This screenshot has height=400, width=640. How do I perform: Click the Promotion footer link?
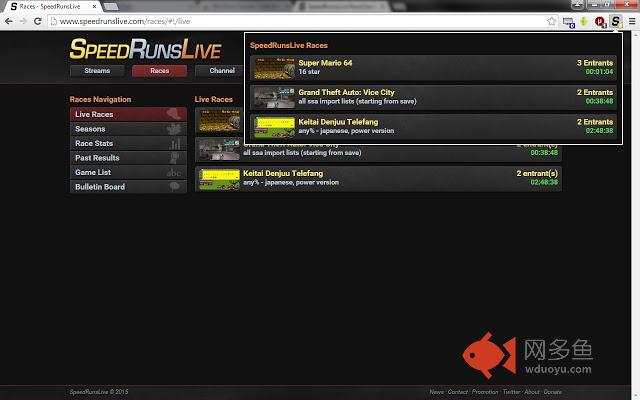[485, 392]
